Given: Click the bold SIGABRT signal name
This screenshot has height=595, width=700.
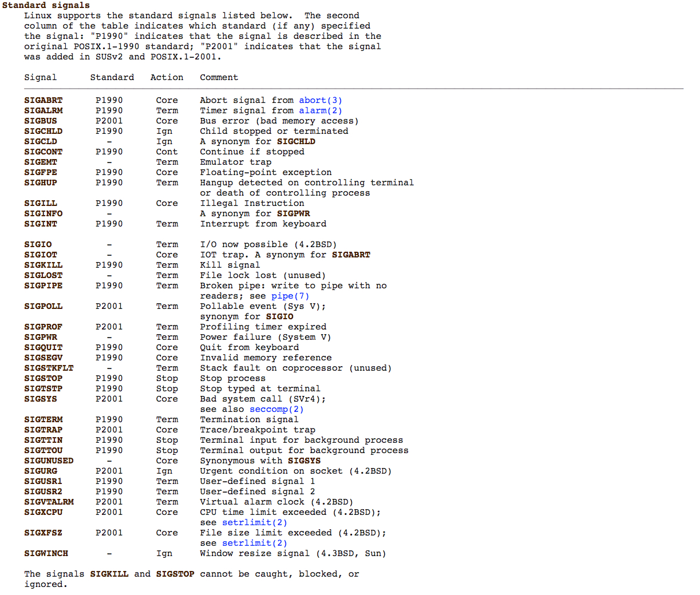Looking at the screenshot, I should (x=43, y=100).
